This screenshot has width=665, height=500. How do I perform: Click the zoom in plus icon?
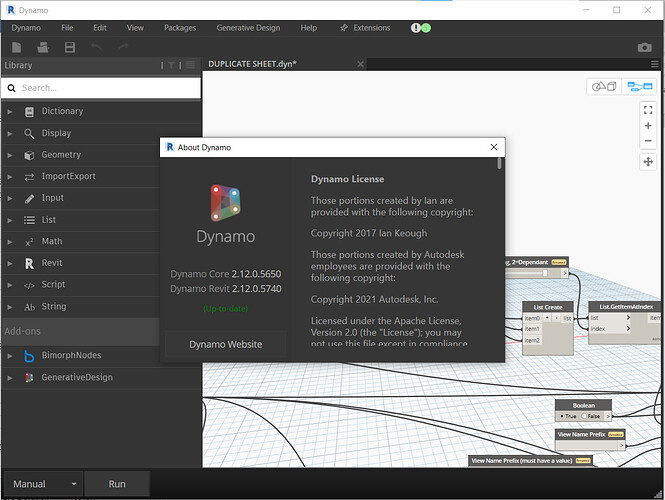click(648, 126)
